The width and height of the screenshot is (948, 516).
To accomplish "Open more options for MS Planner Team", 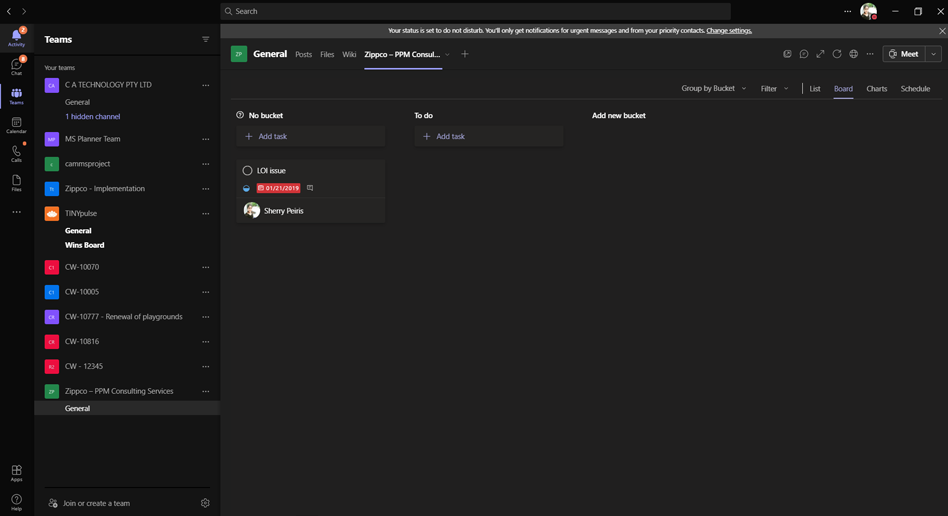I will (206, 139).
